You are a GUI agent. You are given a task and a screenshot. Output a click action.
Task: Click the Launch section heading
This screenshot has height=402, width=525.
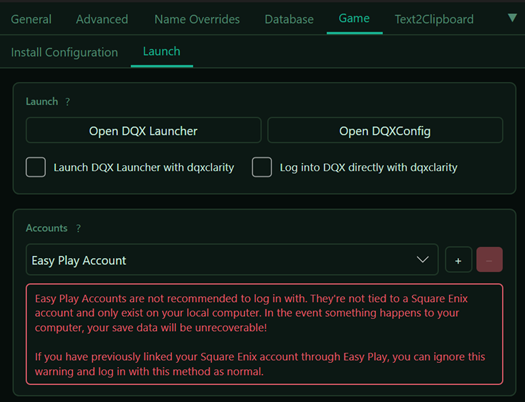click(x=42, y=101)
